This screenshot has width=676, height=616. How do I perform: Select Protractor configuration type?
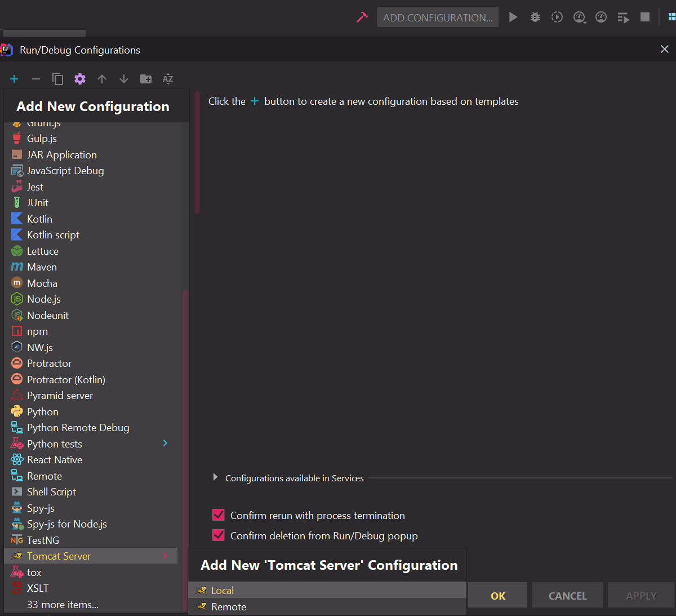click(x=91, y=364)
